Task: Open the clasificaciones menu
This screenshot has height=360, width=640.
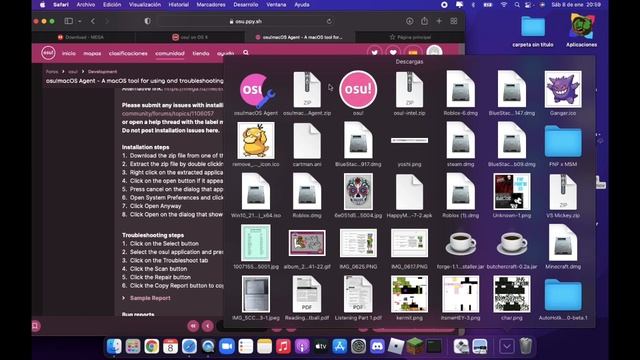Action: 128,53
